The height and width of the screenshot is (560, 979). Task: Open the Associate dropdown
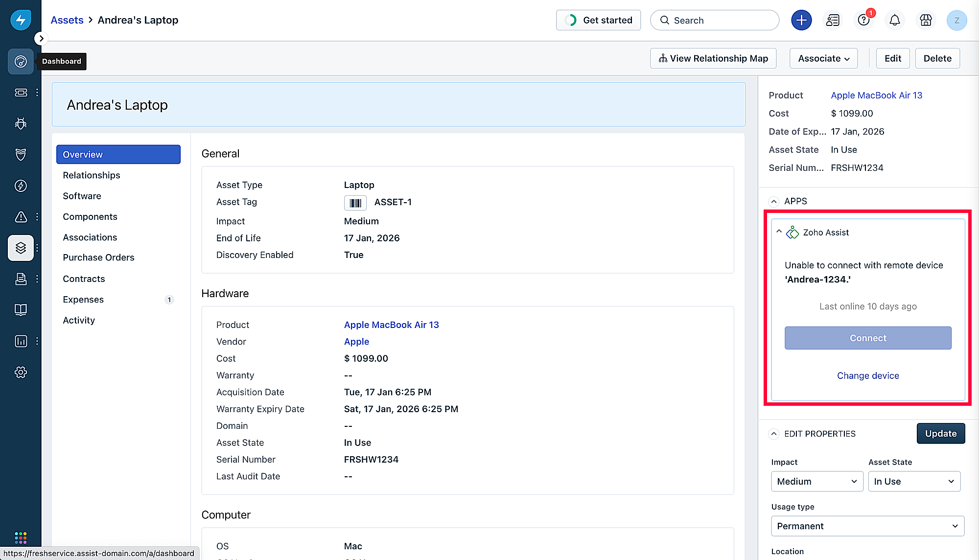point(823,58)
